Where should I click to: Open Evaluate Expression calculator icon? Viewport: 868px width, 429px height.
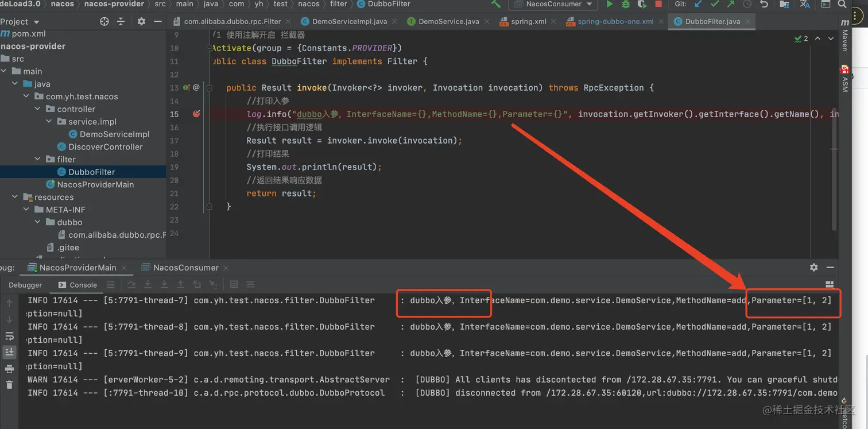coord(234,284)
